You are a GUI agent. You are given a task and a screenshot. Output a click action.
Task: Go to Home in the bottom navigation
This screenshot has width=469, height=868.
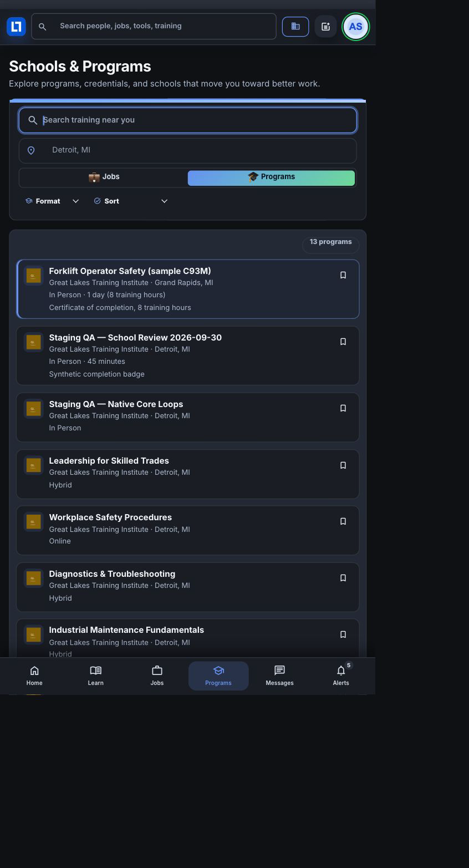coord(34,676)
